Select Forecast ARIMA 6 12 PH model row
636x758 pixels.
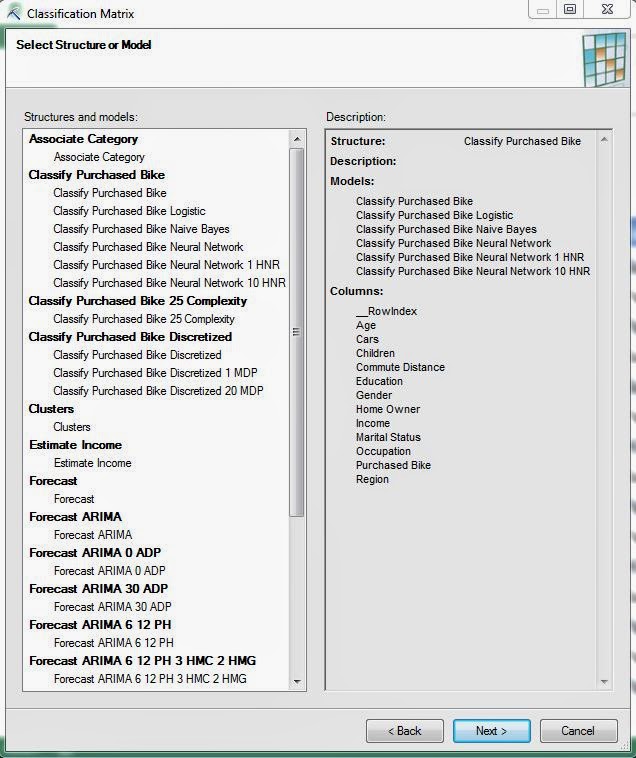(x=114, y=642)
